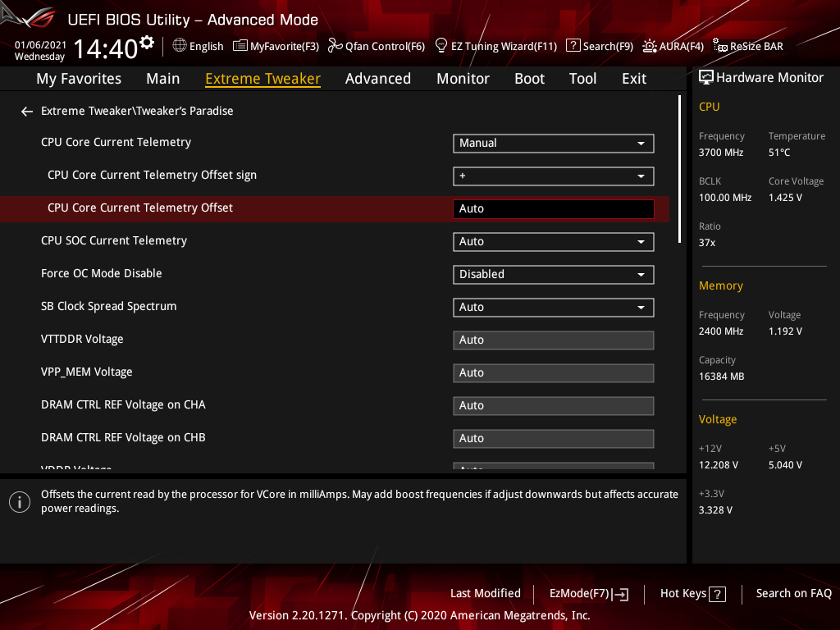Viewport: 840px width, 630px height.
Task: Open AURA(F4) lighting icon
Action: click(x=650, y=46)
